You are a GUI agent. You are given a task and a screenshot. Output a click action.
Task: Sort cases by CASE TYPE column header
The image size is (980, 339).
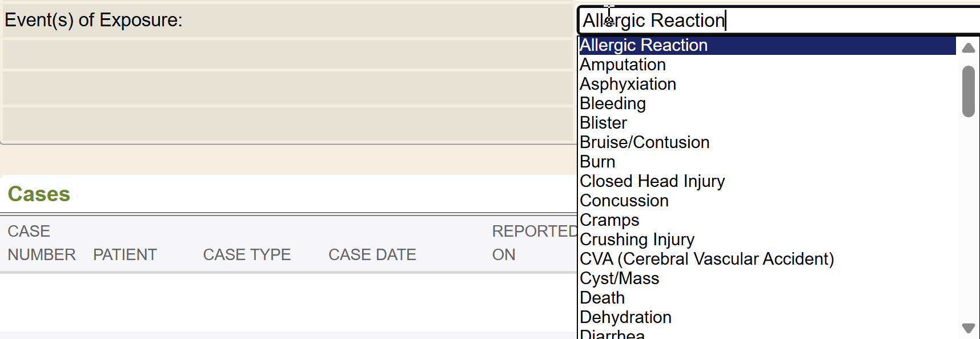247,254
